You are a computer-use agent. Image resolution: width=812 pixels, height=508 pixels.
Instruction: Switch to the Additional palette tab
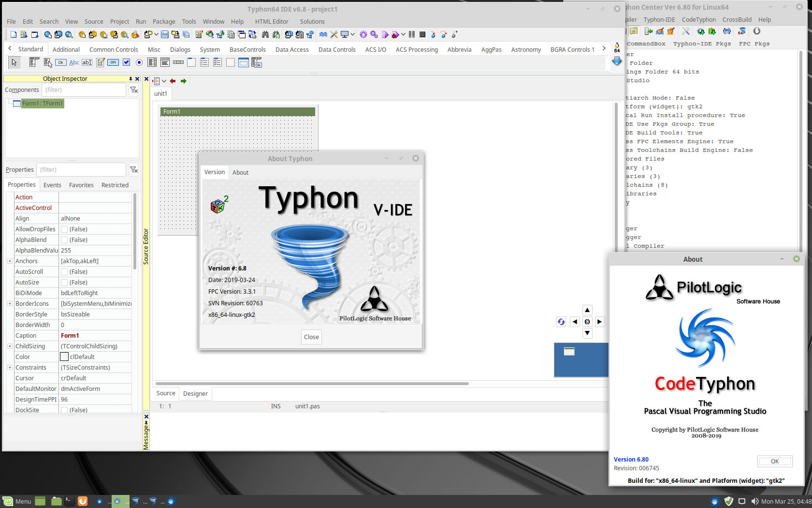click(x=66, y=49)
